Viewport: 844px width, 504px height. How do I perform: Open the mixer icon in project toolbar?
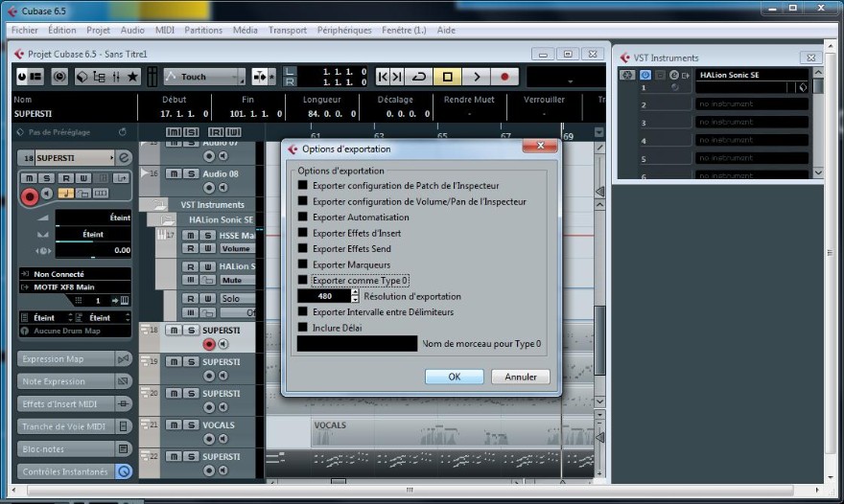tap(116, 77)
